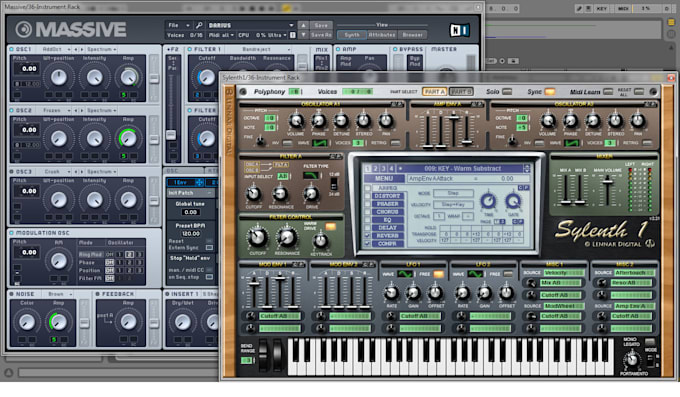Toggle Midi Learn button
Screen dimensions: 680x397
tap(608, 92)
